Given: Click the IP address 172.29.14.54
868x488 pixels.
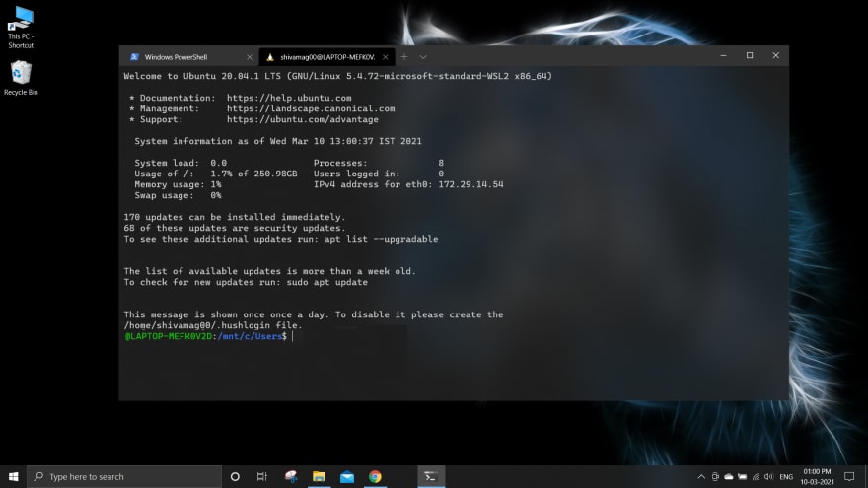Looking at the screenshot, I should (x=470, y=184).
